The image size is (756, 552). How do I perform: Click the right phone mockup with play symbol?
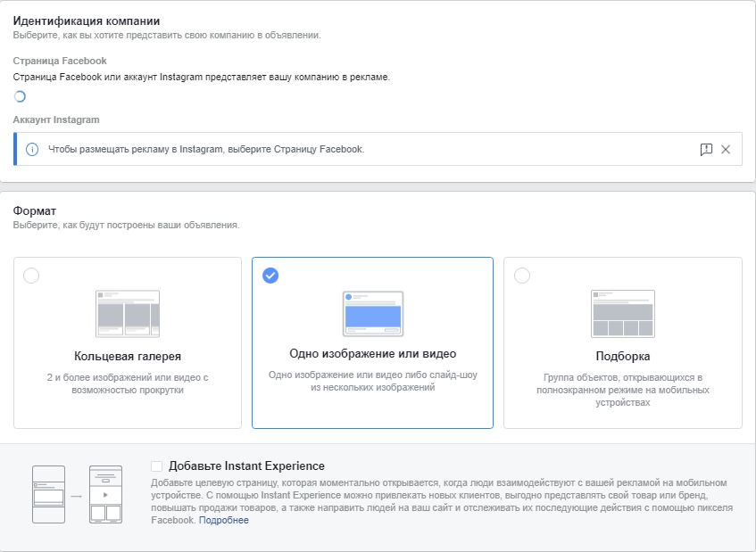click(106, 493)
